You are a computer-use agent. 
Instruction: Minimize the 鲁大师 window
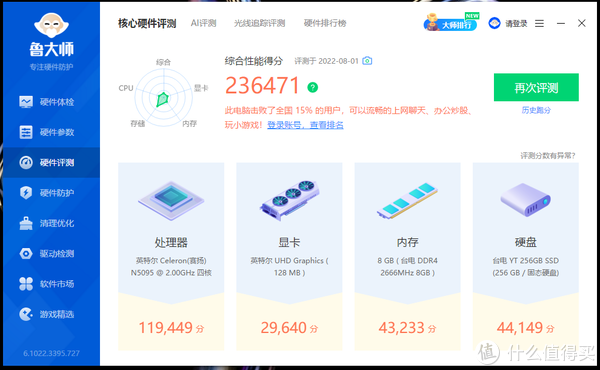point(561,23)
